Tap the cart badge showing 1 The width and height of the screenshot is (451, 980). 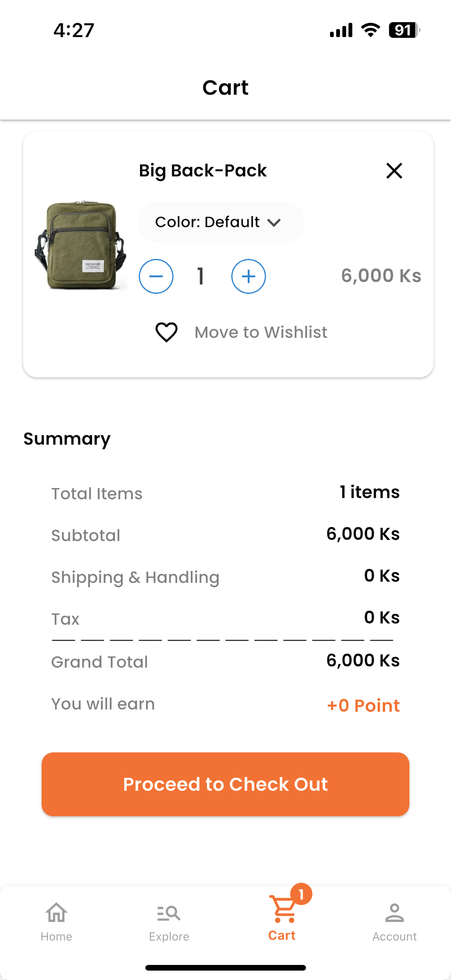point(301,894)
